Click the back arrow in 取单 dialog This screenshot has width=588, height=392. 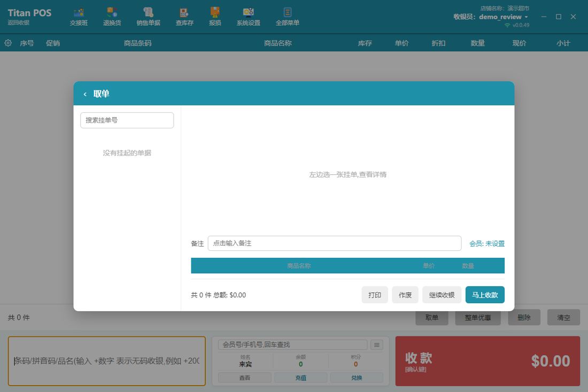pyautogui.click(x=85, y=94)
